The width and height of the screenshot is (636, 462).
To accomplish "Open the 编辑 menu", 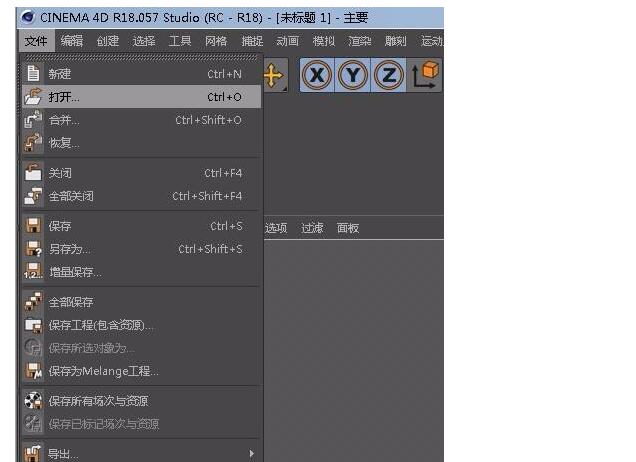I will click(72, 41).
